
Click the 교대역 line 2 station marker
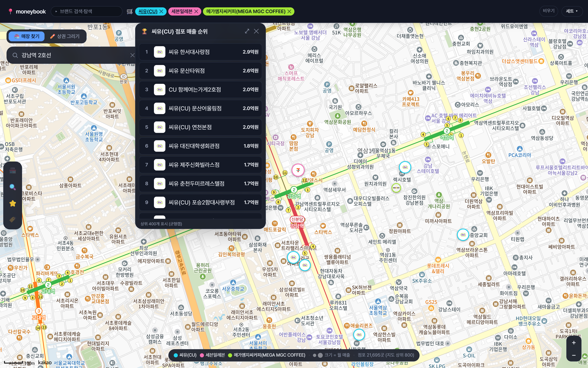[48, 285]
